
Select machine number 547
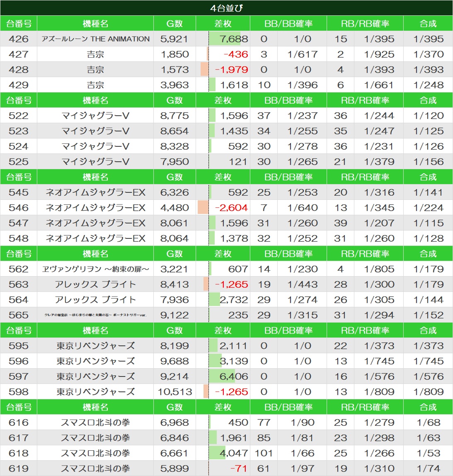pyautogui.click(x=19, y=223)
